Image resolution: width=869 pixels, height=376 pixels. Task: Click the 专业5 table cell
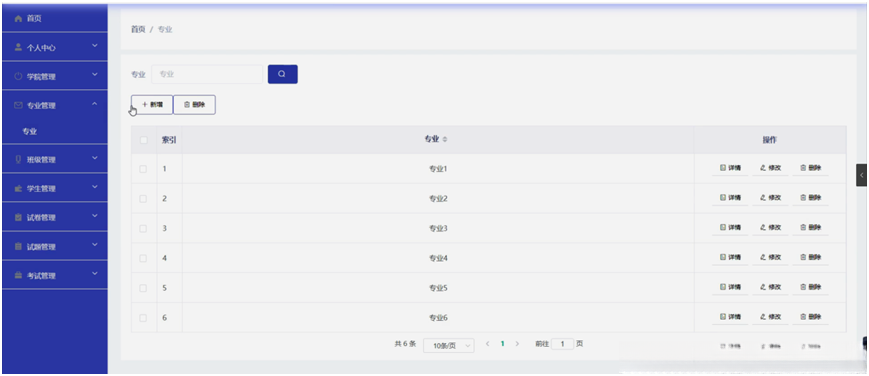point(438,288)
